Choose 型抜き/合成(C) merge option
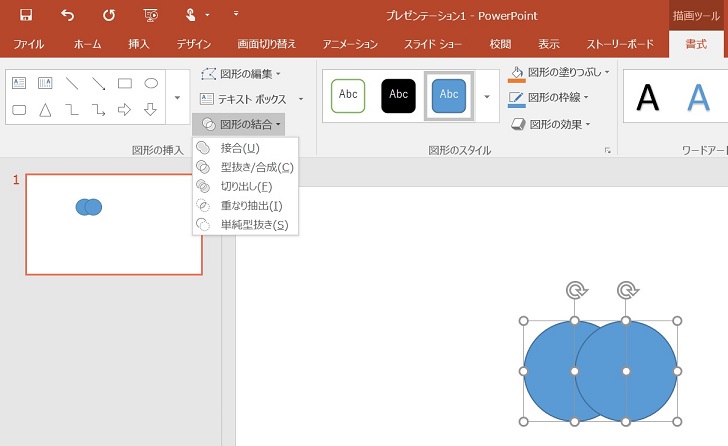 245,167
